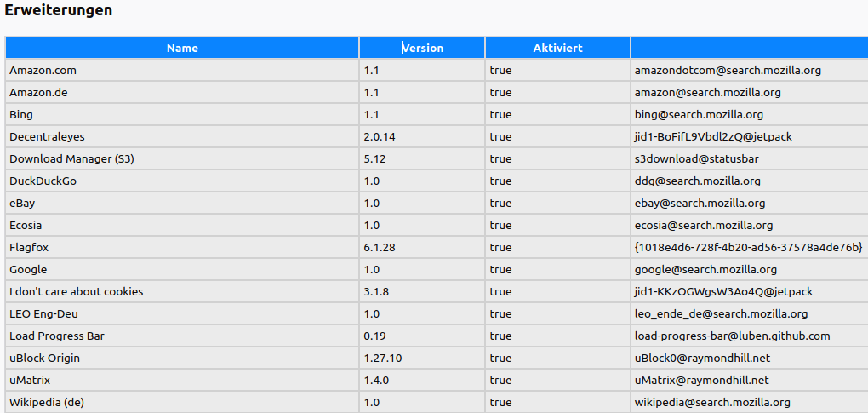
Task: Click the Flagfox extension name
Action: click(x=31, y=248)
